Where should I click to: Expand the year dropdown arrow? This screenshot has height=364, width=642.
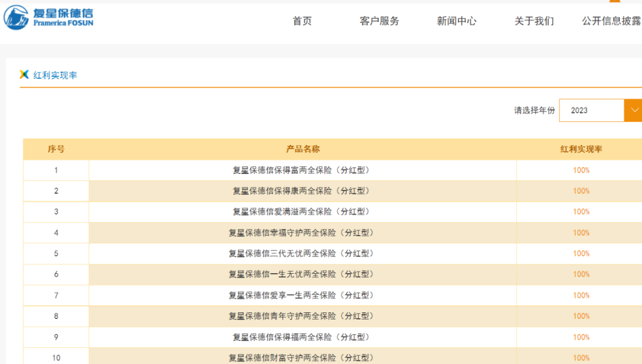coord(634,110)
